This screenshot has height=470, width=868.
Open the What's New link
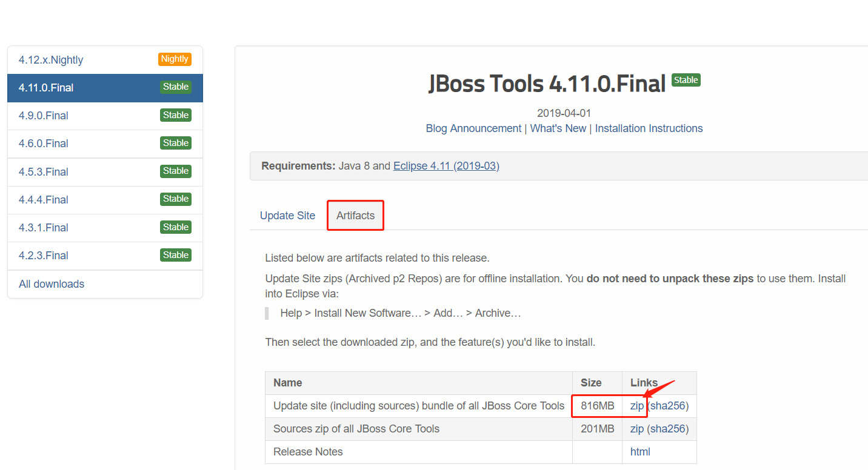pyautogui.click(x=558, y=128)
